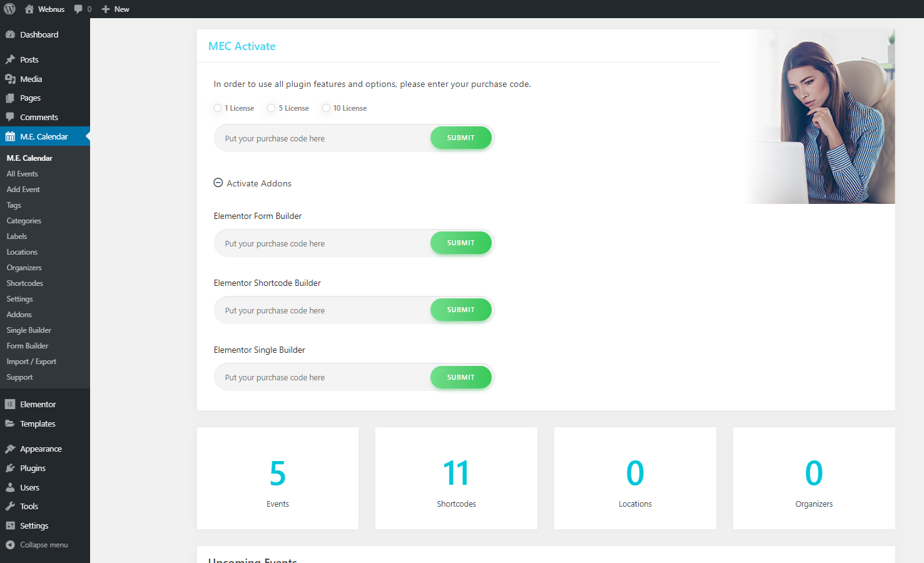Image resolution: width=924 pixels, height=563 pixels.
Task: Click the WordPress logo icon
Action: coord(9,9)
